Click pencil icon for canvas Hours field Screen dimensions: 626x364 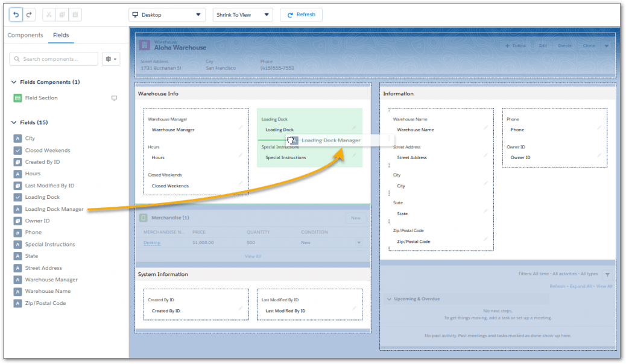241,155
